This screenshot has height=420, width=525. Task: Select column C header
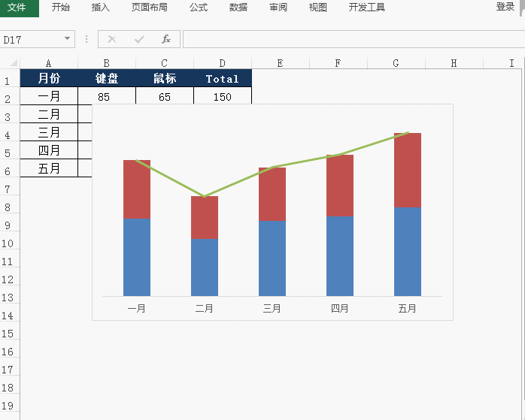pos(165,63)
